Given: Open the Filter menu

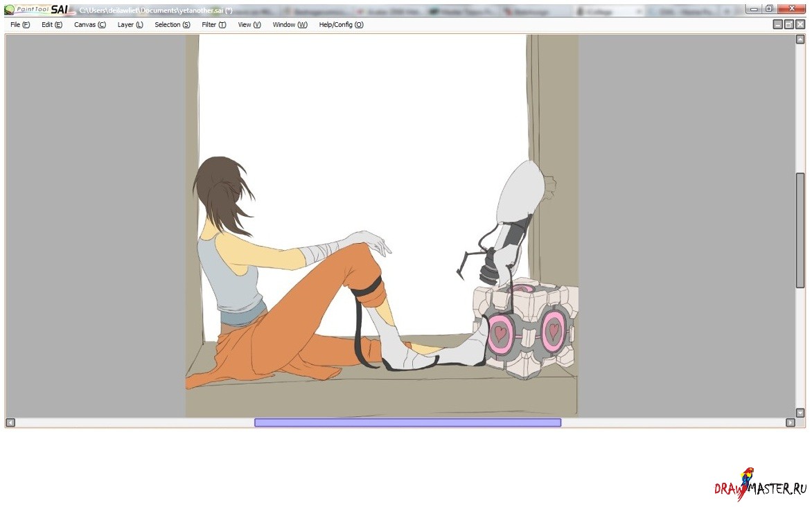Looking at the screenshot, I should [x=214, y=25].
